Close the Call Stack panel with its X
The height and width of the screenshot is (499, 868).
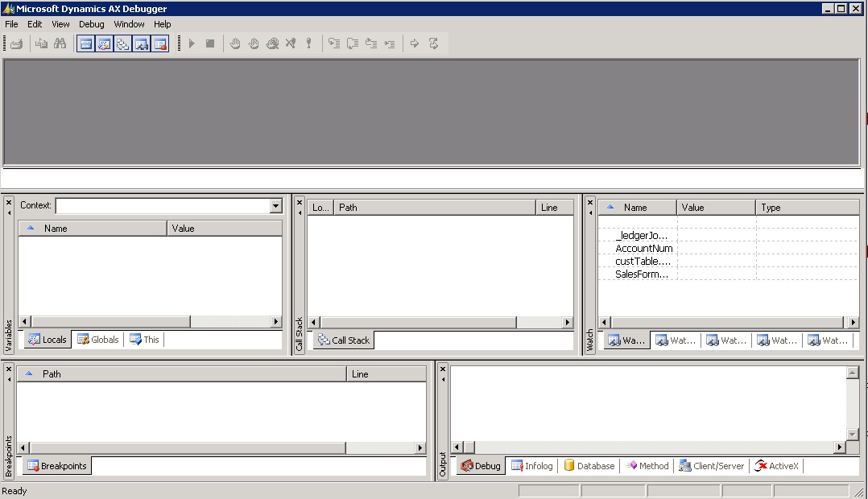pos(300,203)
